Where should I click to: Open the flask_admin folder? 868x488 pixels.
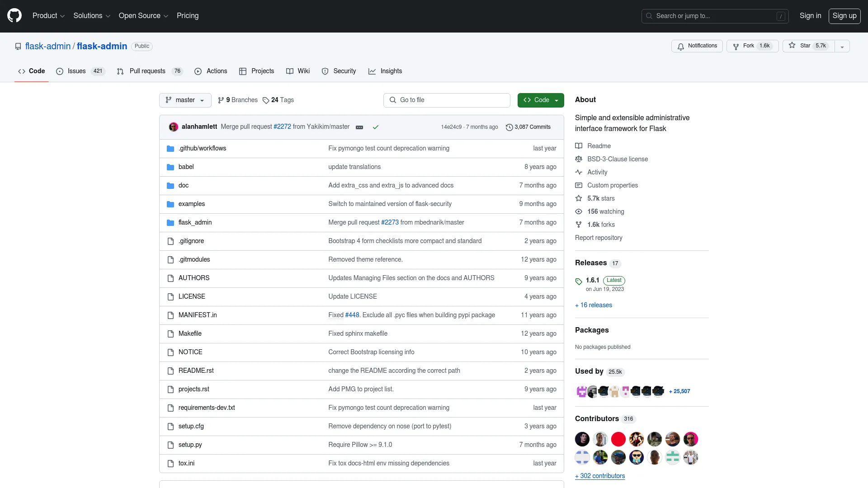pyautogui.click(x=195, y=222)
